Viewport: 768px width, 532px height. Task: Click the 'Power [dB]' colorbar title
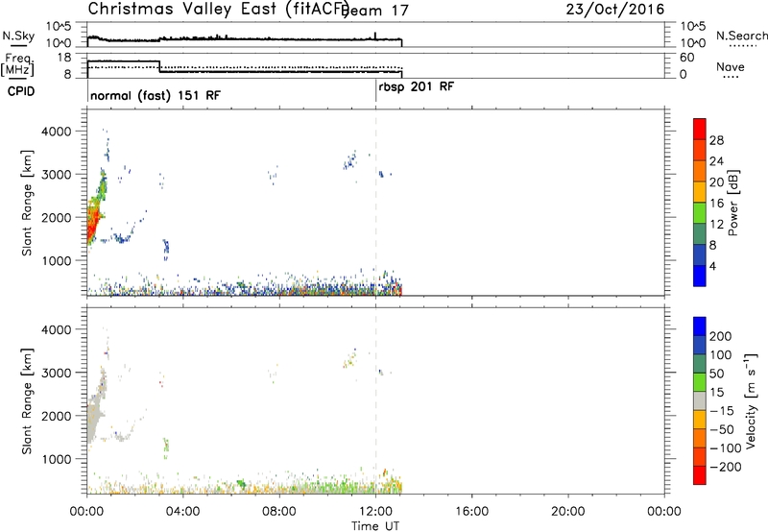click(x=733, y=203)
